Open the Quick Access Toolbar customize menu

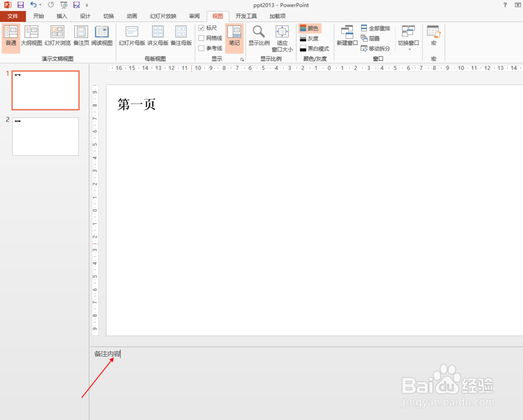coord(86,5)
